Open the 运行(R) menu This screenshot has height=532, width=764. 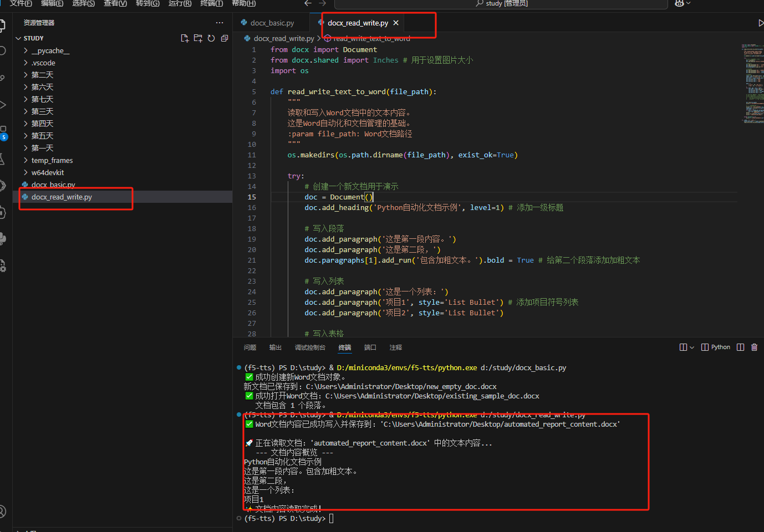[180, 3]
